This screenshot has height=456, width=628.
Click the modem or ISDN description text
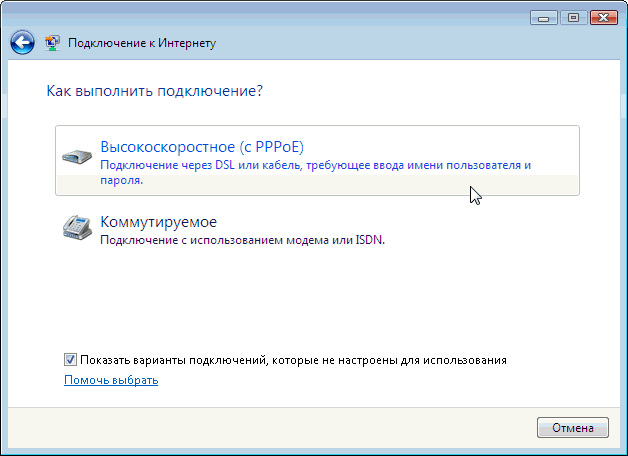(242, 240)
